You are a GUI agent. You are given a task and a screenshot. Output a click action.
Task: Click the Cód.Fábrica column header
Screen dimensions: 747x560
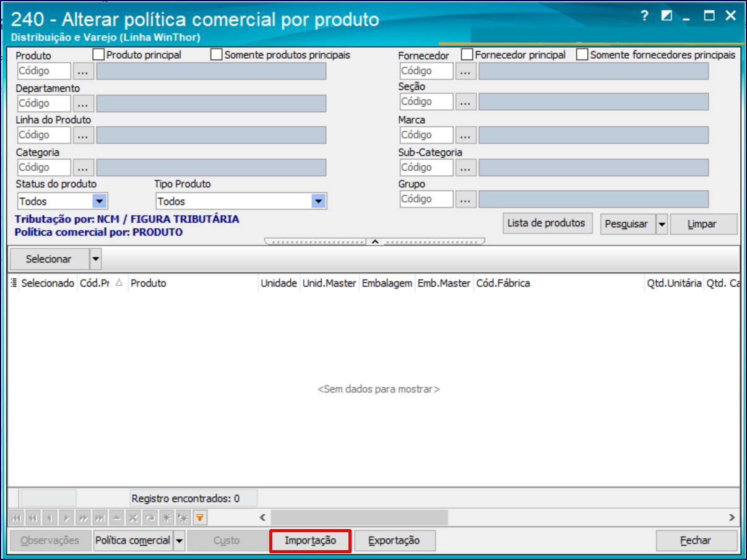[559, 283]
